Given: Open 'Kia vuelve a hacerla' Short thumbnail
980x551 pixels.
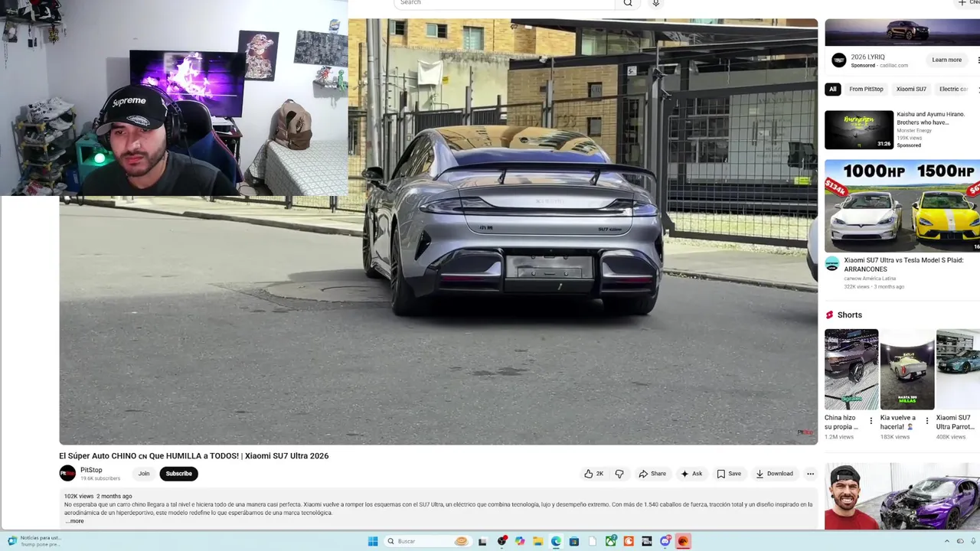Looking at the screenshot, I should click(x=907, y=370).
